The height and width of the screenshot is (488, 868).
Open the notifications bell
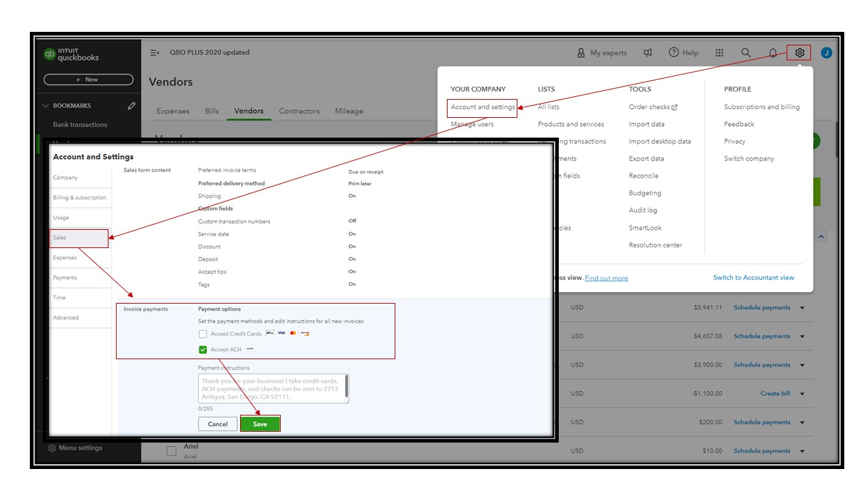point(773,53)
